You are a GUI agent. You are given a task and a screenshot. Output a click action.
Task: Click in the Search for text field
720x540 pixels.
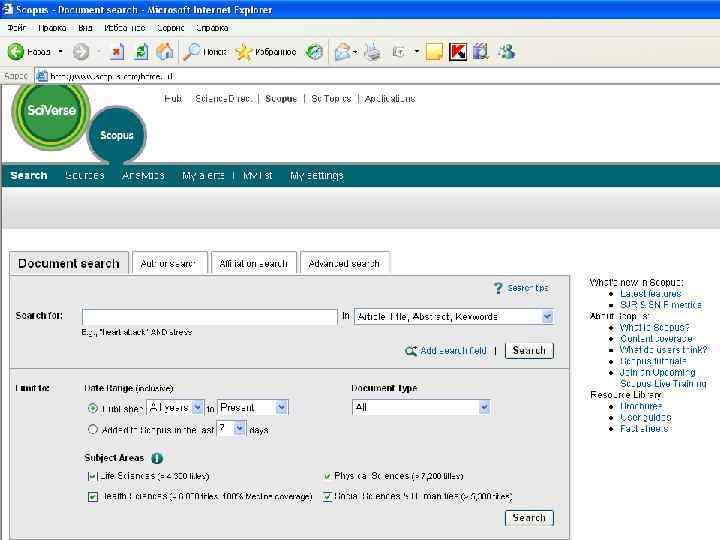click(209, 316)
